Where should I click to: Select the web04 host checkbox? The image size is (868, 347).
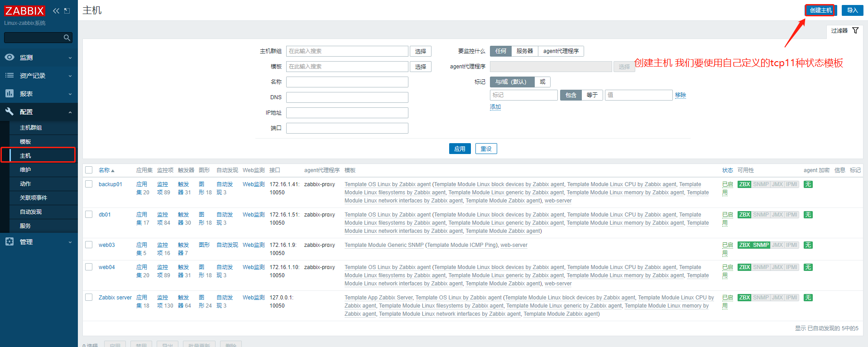(89, 267)
